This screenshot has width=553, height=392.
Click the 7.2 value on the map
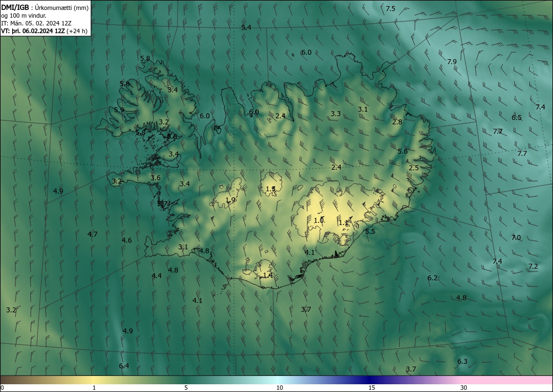click(x=533, y=266)
